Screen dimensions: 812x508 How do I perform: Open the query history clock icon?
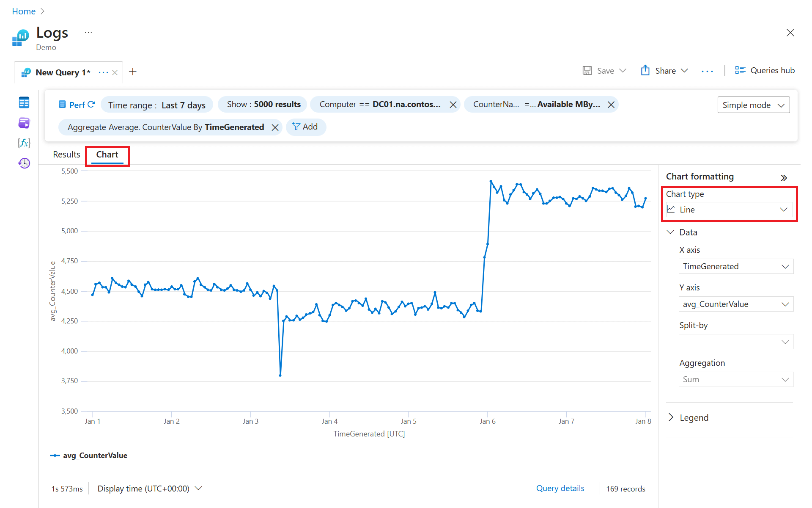(x=24, y=163)
